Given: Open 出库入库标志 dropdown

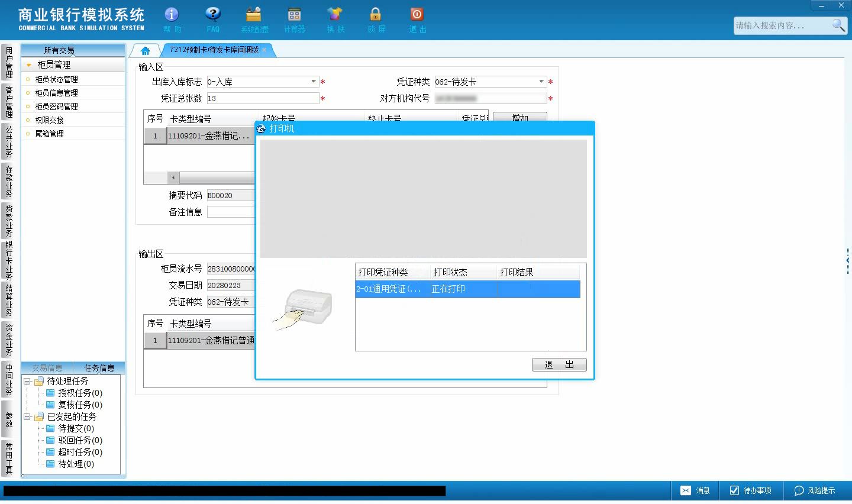Looking at the screenshot, I should pos(314,82).
